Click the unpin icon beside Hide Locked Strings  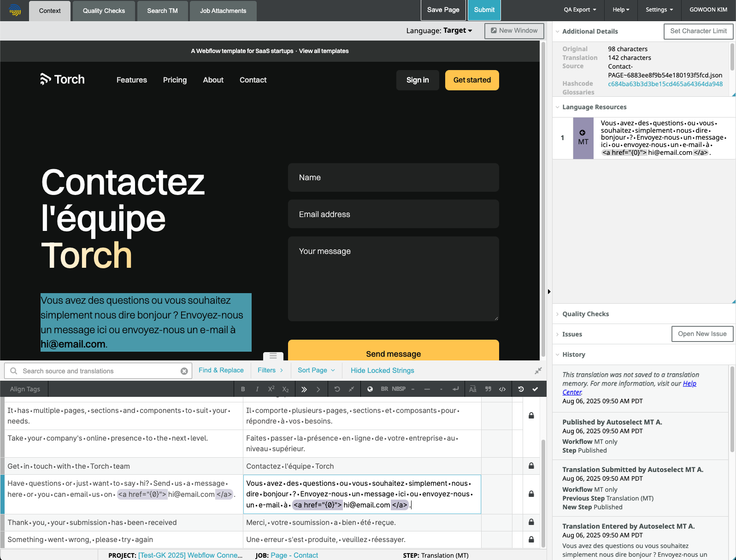538,371
